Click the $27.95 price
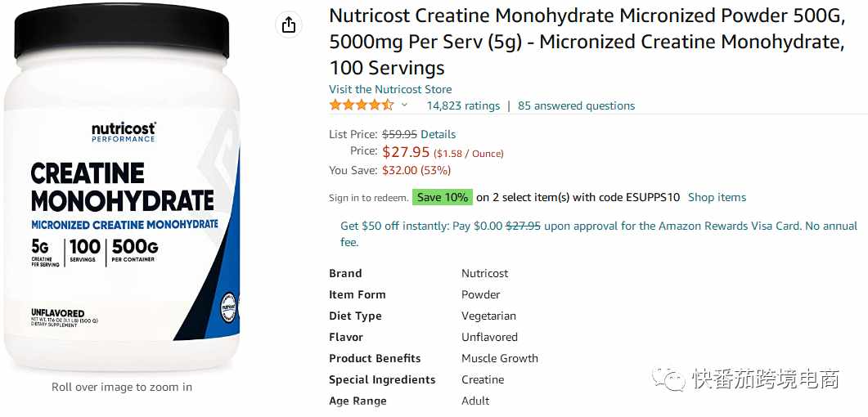 (x=406, y=152)
